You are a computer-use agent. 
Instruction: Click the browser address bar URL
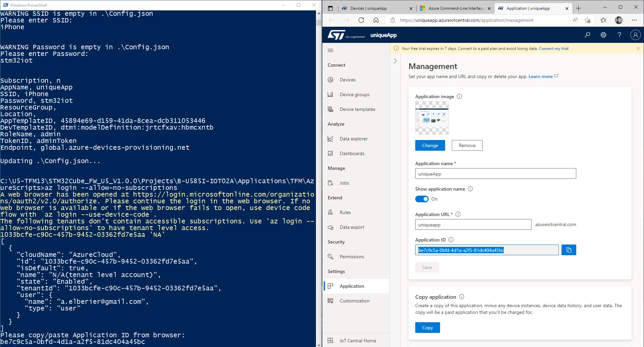click(x=467, y=20)
